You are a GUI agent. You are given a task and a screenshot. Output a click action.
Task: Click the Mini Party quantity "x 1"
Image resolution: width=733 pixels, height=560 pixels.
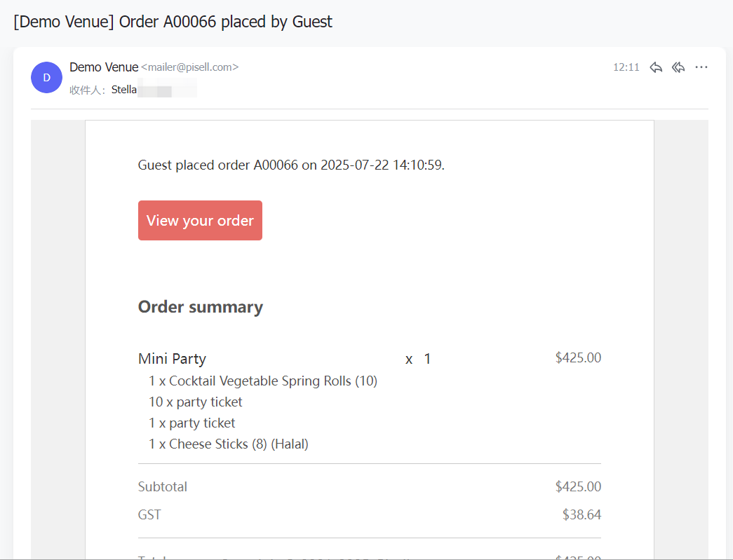418,360
